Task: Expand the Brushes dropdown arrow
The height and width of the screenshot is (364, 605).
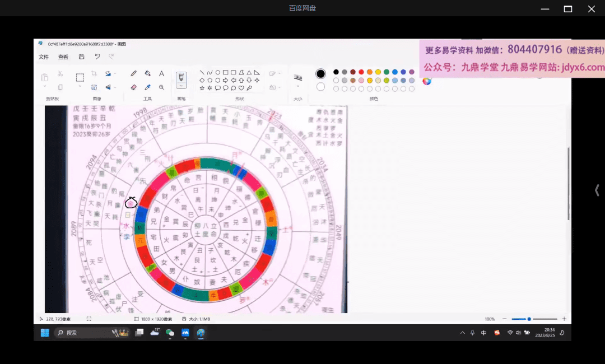Action: [182, 86]
